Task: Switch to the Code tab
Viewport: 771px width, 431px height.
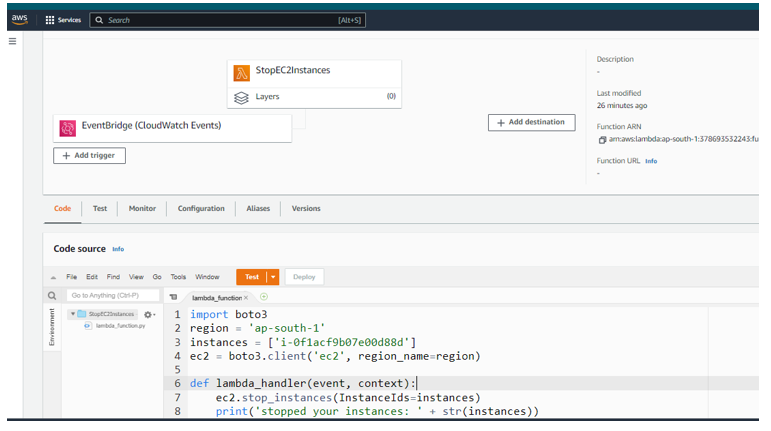Action: pos(62,208)
